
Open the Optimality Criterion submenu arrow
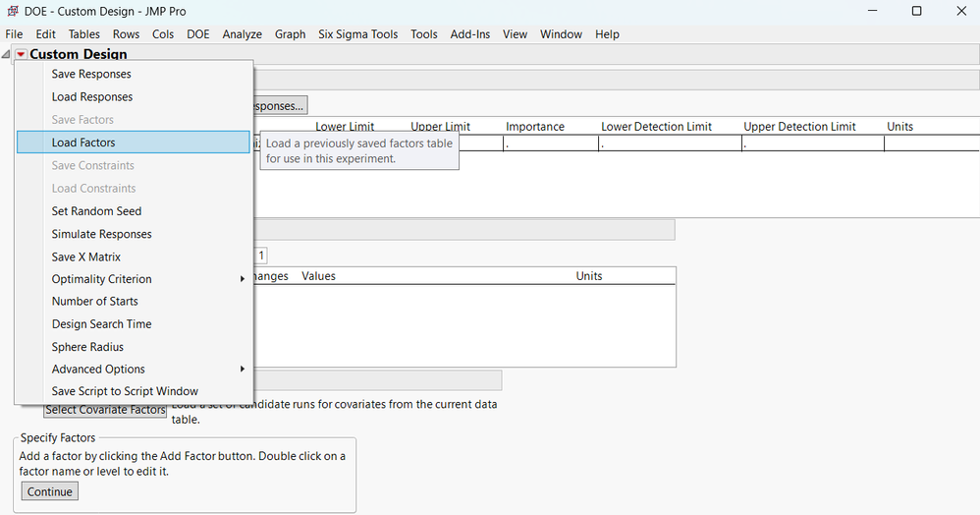[243, 279]
